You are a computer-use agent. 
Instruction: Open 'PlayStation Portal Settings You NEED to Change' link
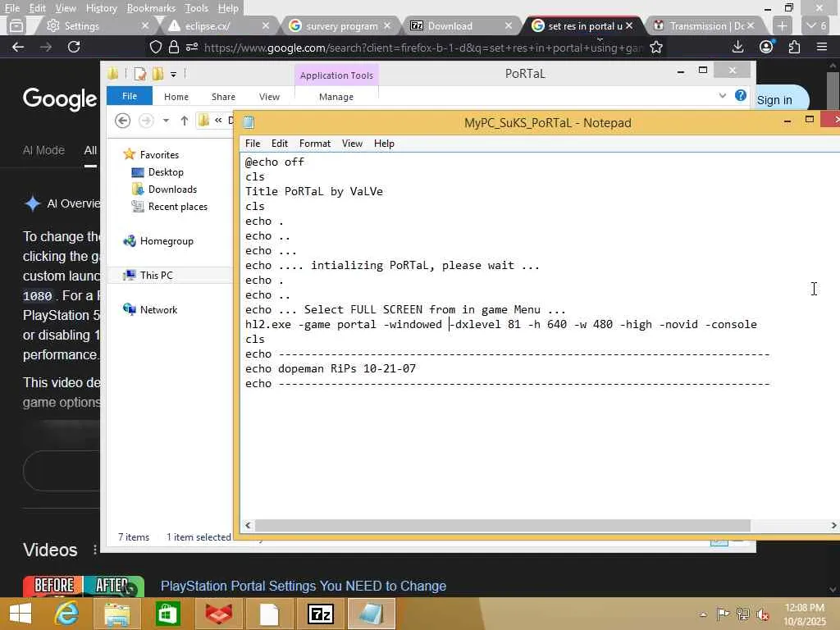click(304, 586)
